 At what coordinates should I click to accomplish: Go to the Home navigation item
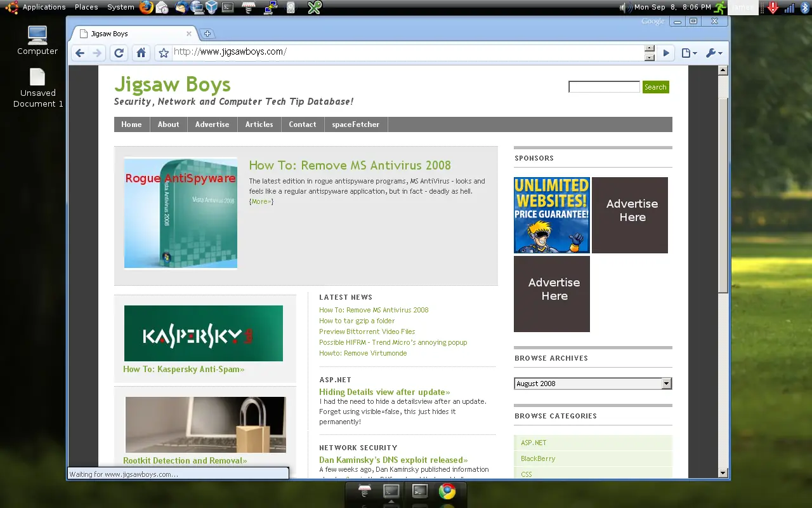131,124
